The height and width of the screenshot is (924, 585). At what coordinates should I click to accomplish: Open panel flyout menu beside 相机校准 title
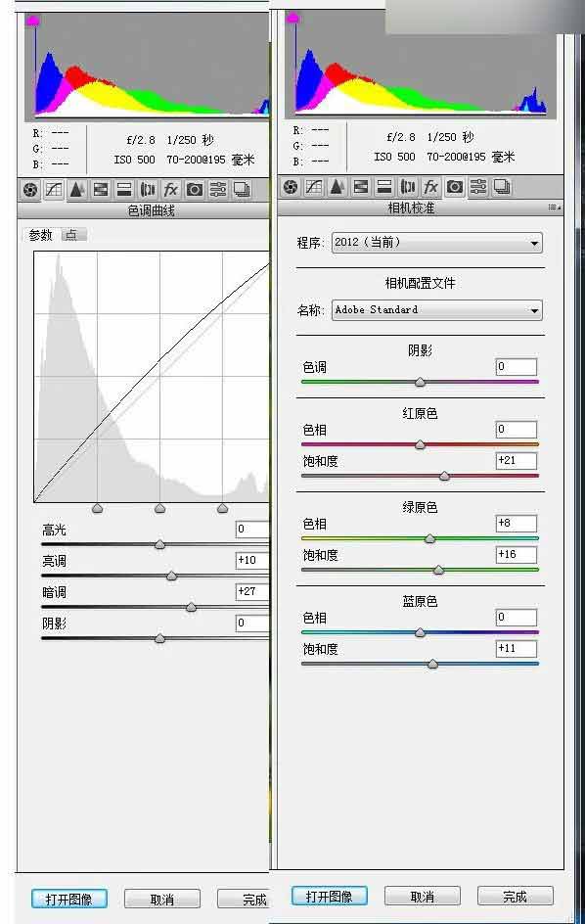click(x=555, y=208)
